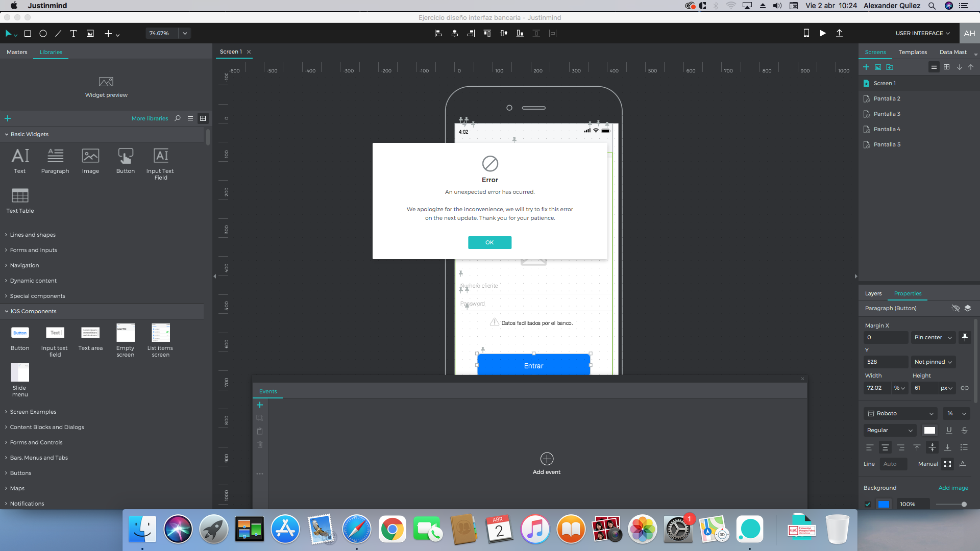Click the search libraries magnifier icon
Image resolution: width=980 pixels, height=551 pixels.
tap(178, 118)
